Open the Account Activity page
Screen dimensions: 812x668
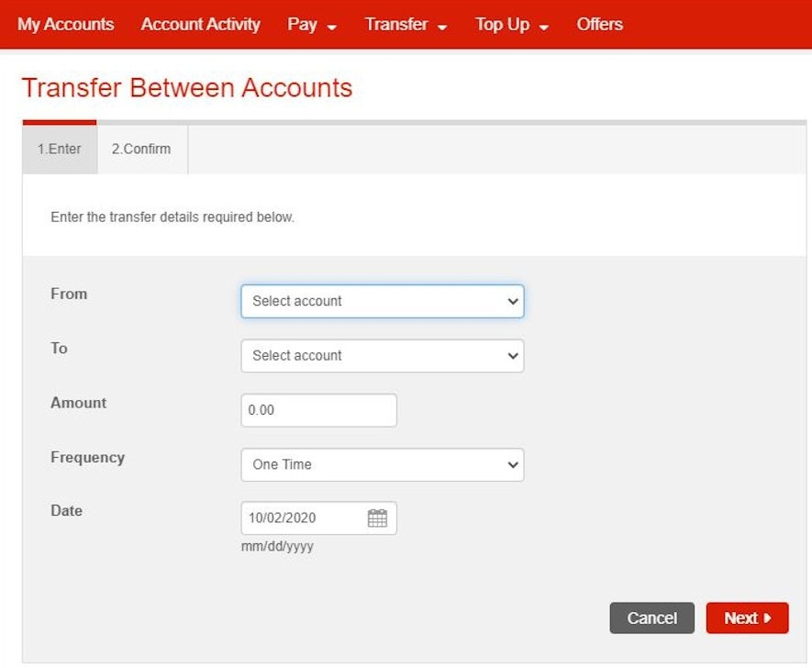(x=200, y=25)
